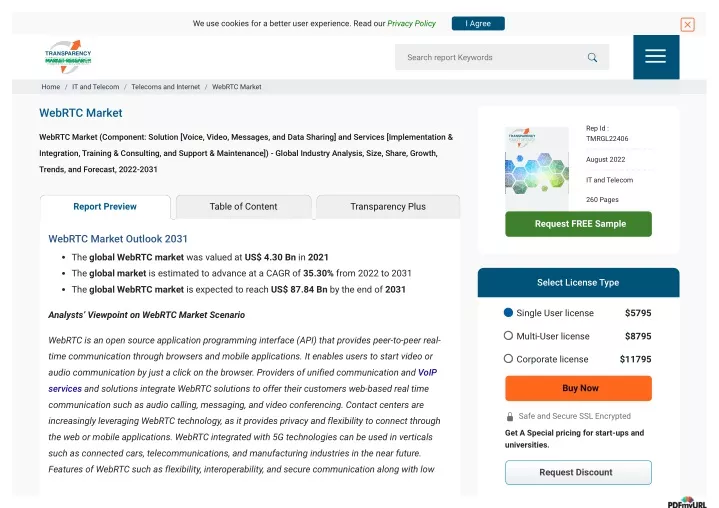Close the cookie banner with X
Screen dimensions: 719x508
pyautogui.click(x=687, y=24)
